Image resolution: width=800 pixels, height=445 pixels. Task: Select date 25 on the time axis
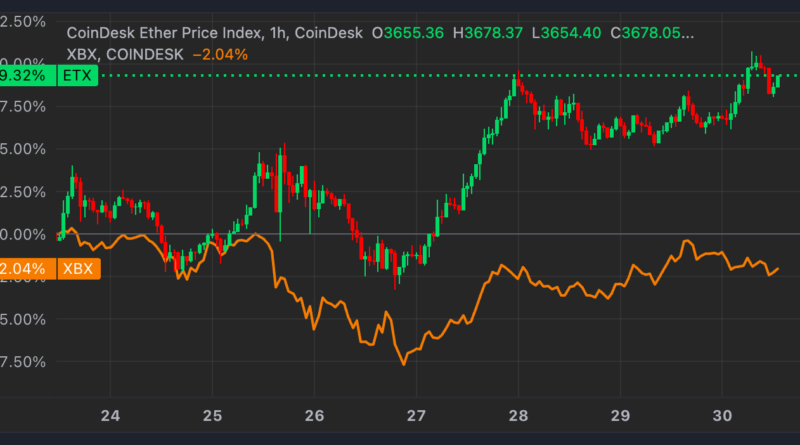point(212,415)
